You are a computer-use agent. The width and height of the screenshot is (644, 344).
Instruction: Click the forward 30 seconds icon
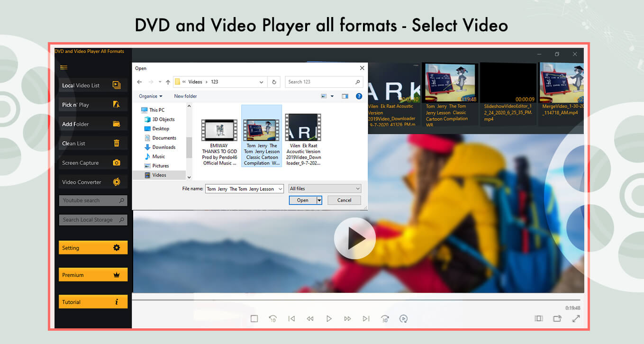point(385,319)
